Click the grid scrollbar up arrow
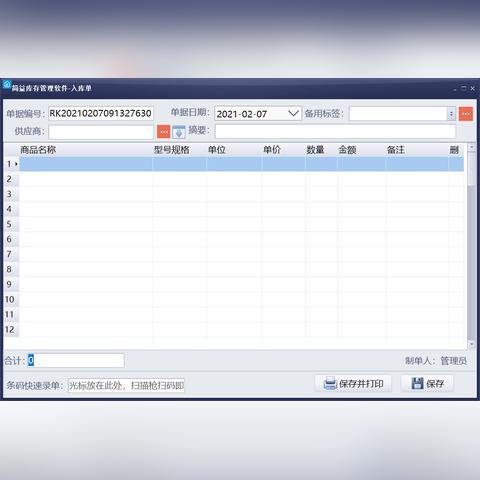 coord(471,147)
